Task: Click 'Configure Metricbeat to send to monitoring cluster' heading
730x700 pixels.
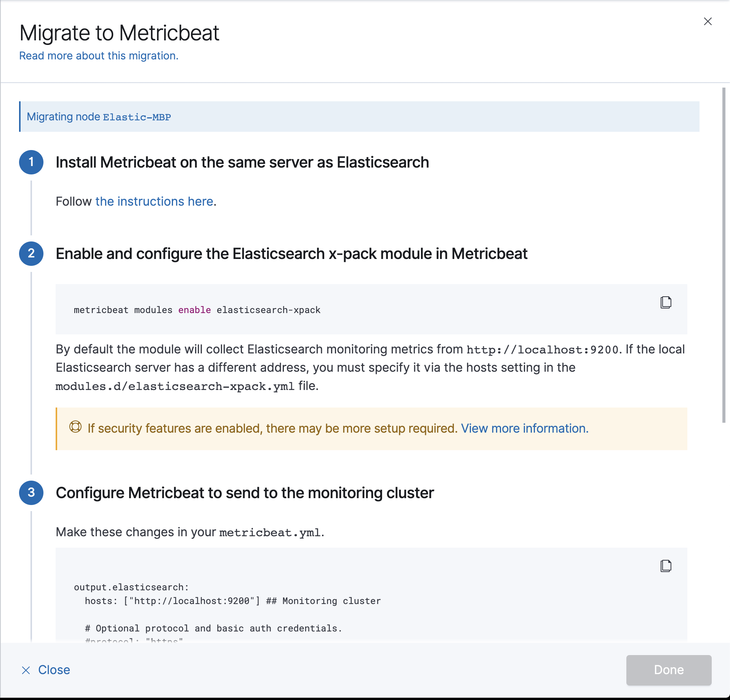Action: click(245, 493)
